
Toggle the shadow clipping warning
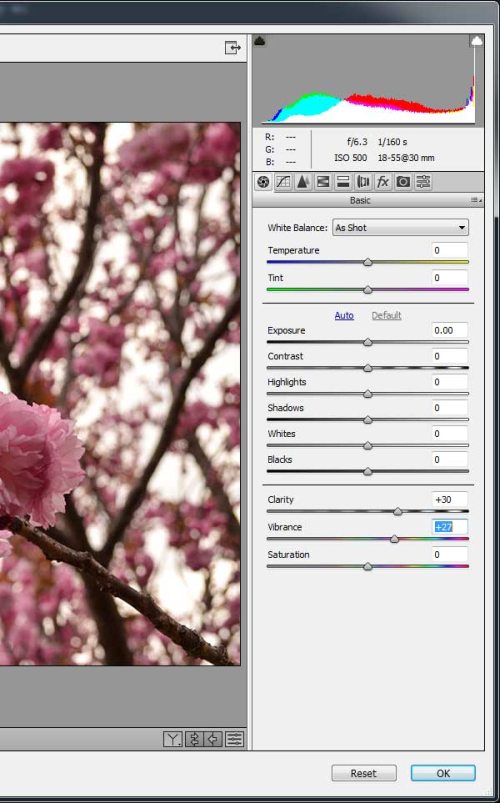260,41
